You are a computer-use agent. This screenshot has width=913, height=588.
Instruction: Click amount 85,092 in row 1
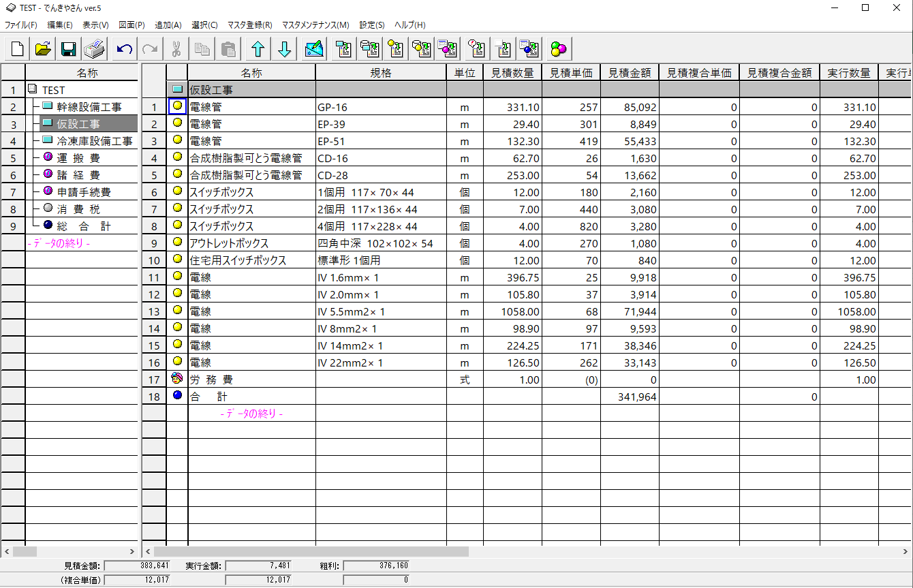click(x=630, y=107)
